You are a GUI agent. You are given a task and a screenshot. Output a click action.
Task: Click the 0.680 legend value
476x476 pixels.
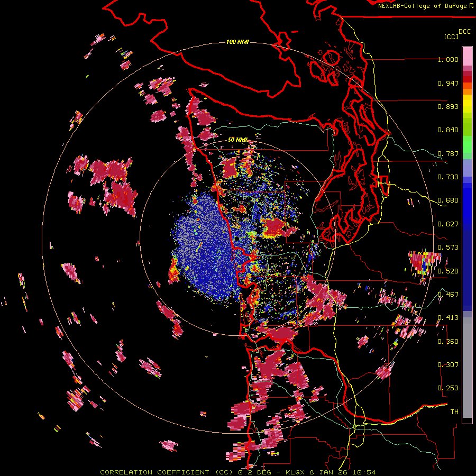[x=448, y=200]
